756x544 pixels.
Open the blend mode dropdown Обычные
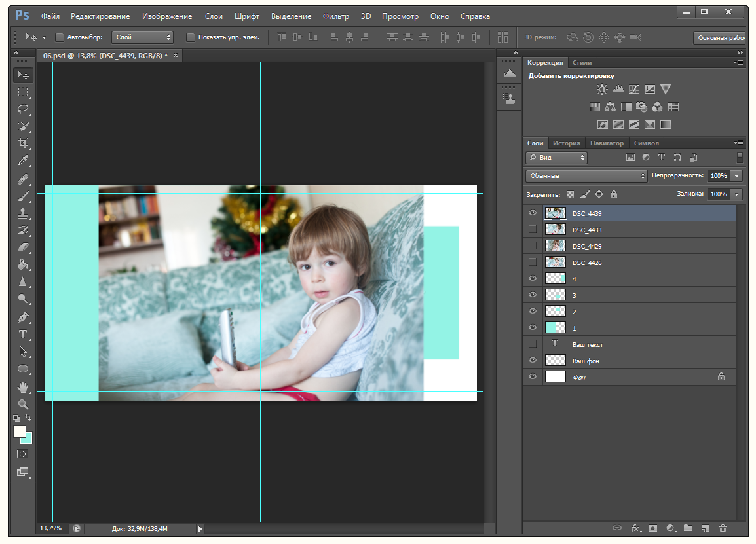click(x=586, y=176)
